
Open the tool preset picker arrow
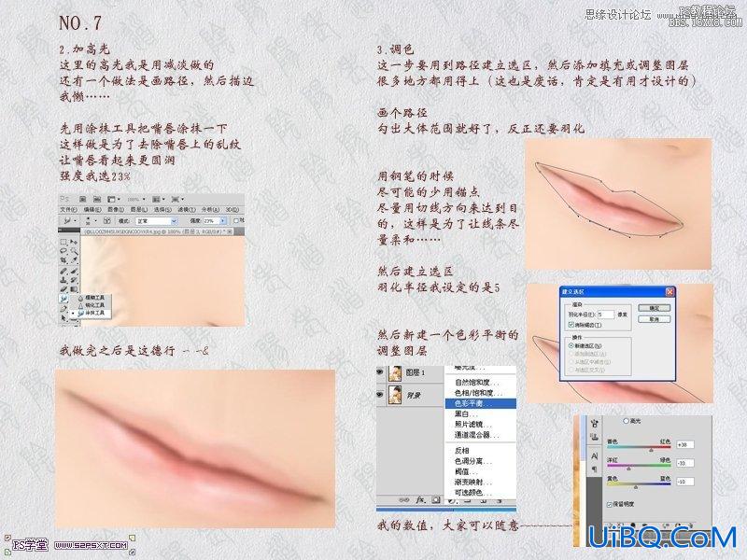click(x=76, y=220)
